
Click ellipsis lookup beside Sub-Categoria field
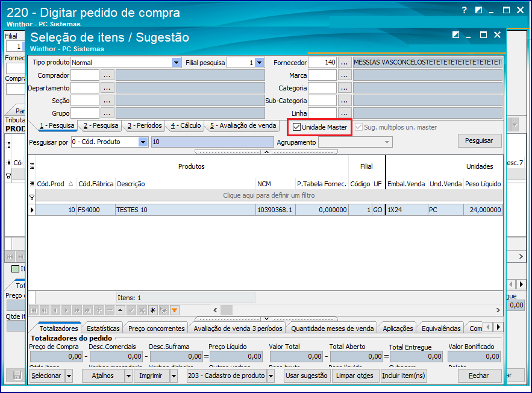click(x=344, y=101)
